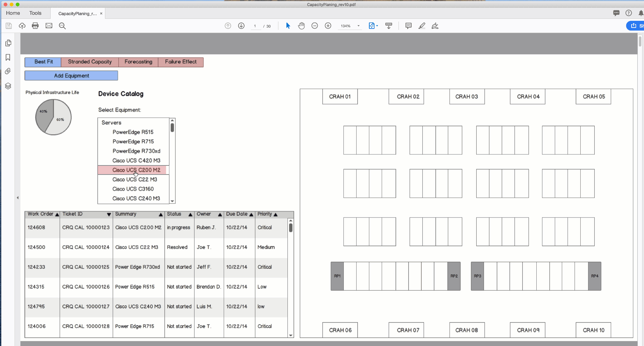Click the document vertical scrollbar

640,41
